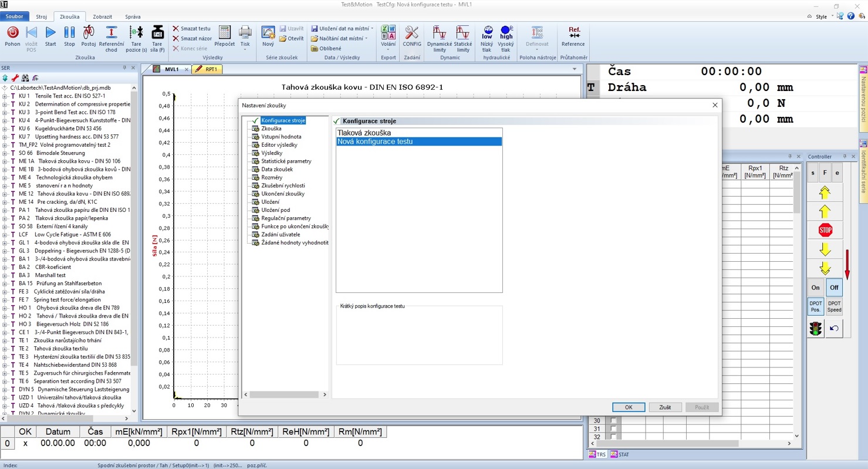Select Tlaková zkouška in configuration list
Viewport: 868px width, 469px height.
pyautogui.click(x=419, y=133)
